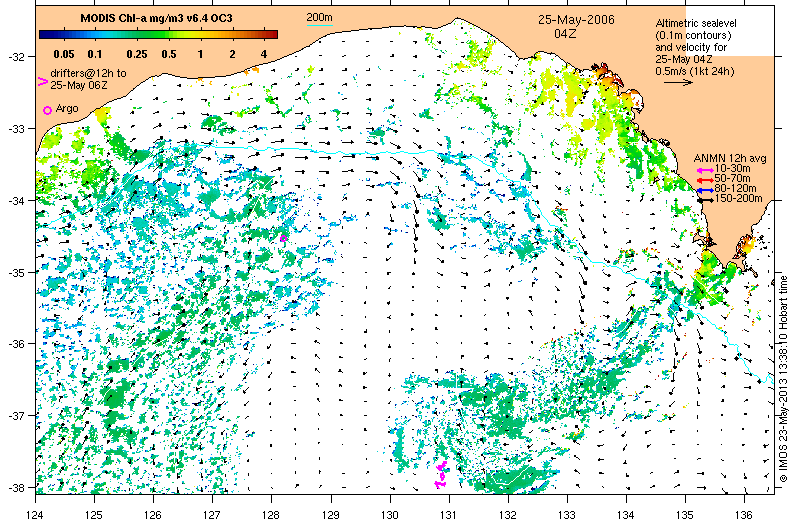Click the '-37' latitude axis label
Image resolution: width=800 pixels, height=520 pixels.
pos(15,415)
